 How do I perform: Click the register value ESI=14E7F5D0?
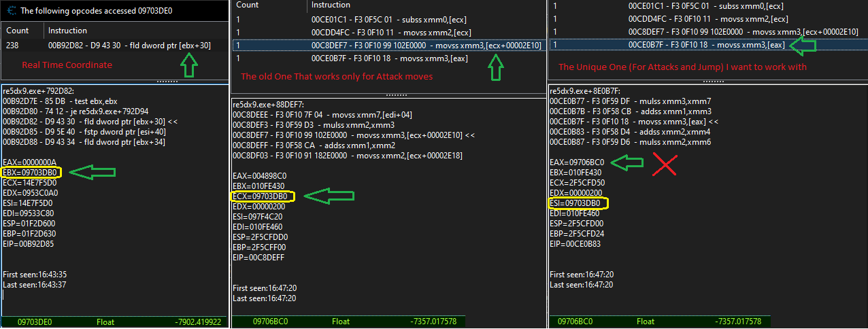coord(29,203)
